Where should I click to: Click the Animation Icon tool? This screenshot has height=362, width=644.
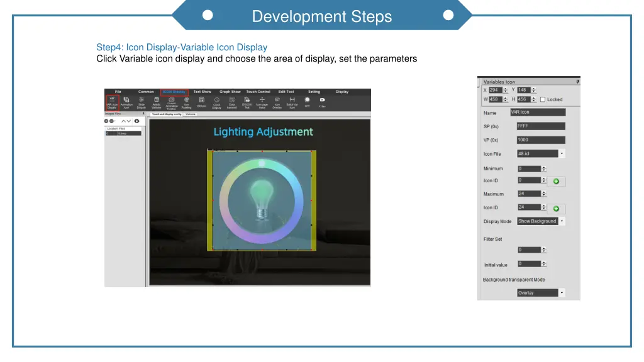pyautogui.click(x=126, y=102)
